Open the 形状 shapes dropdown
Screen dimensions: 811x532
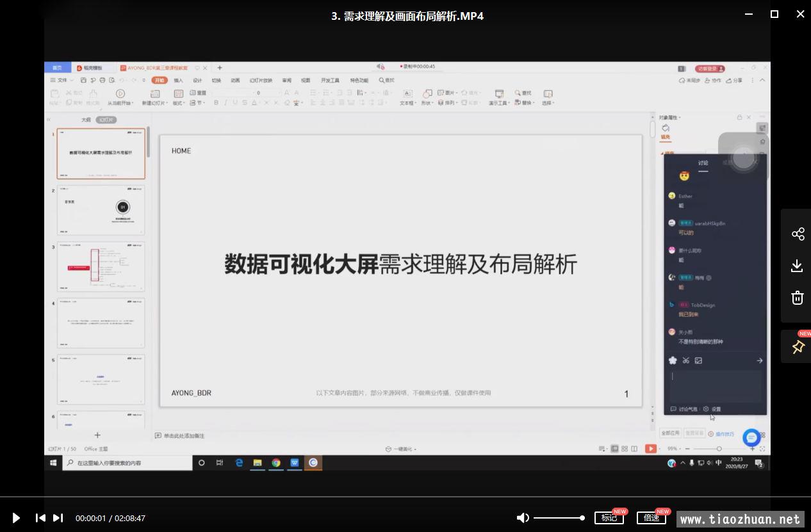[x=427, y=103]
